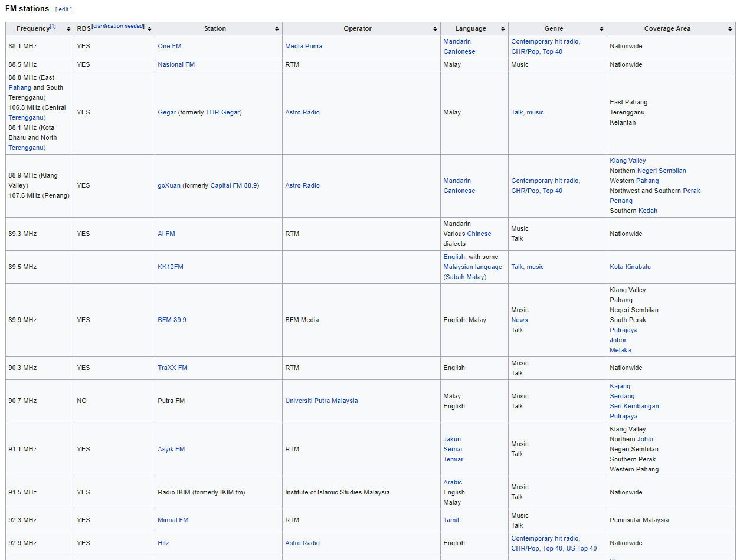740x560 pixels.
Task: Follow the Arabic language link
Action: [453, 483]
